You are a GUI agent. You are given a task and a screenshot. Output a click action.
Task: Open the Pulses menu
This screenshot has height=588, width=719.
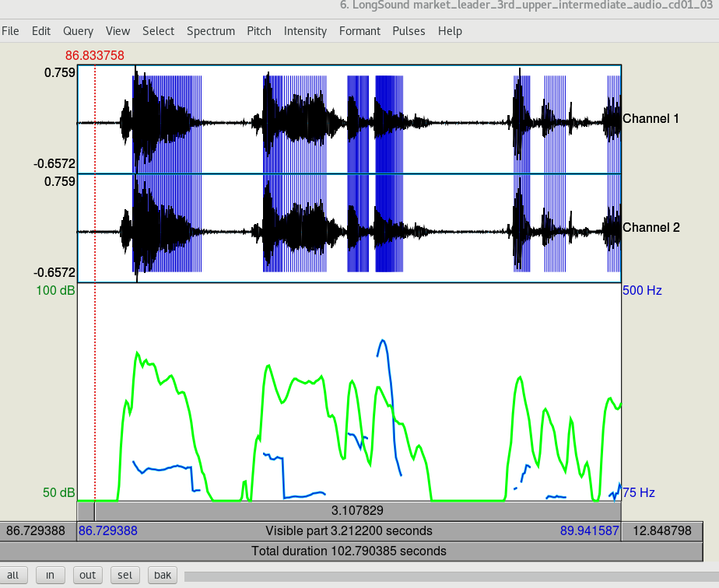tap(409, 31)
